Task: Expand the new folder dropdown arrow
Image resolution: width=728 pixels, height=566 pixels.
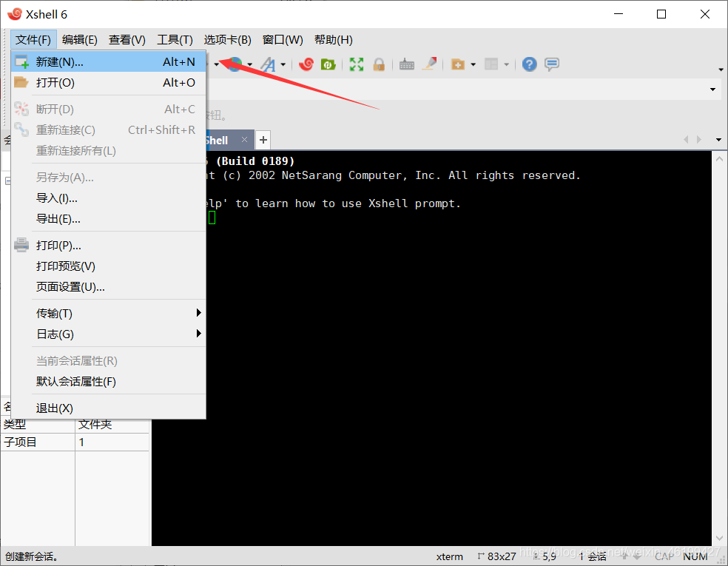Action: (x=473, y=64)
